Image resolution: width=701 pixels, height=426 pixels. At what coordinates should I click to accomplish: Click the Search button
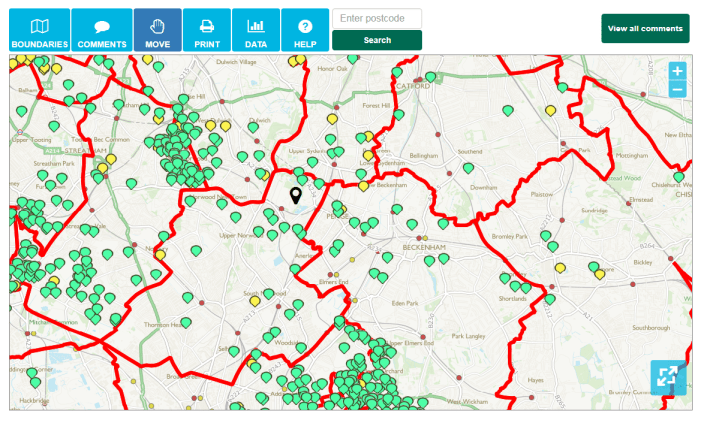pos(377,40)
